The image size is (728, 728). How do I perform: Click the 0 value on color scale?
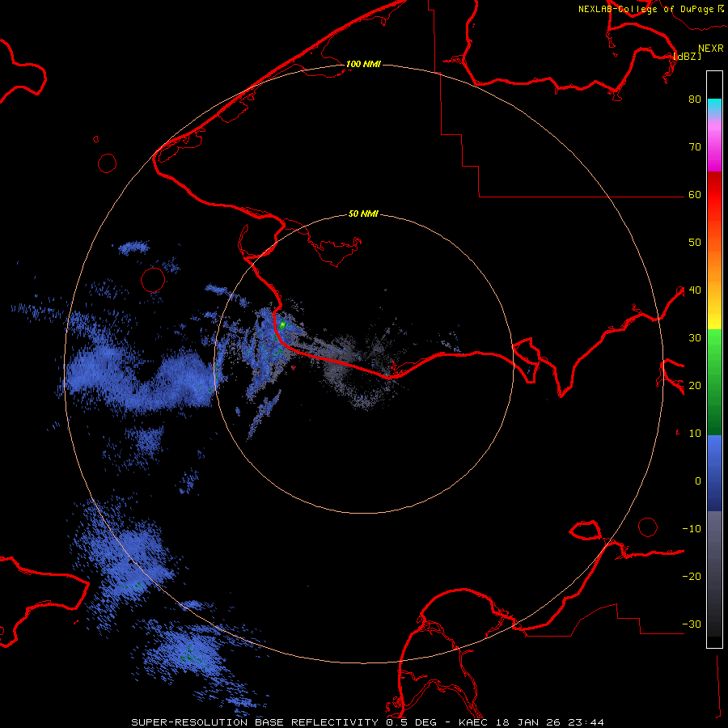tap(698, 481)
